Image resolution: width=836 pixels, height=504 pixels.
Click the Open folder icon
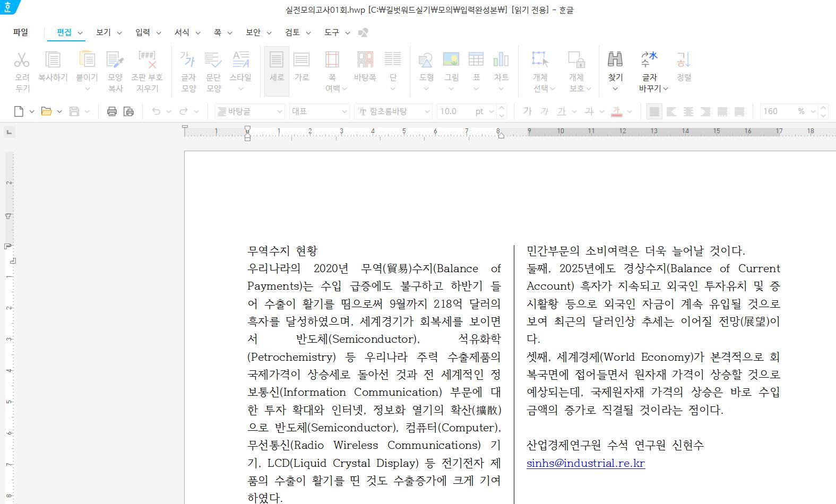coord(47,111)
